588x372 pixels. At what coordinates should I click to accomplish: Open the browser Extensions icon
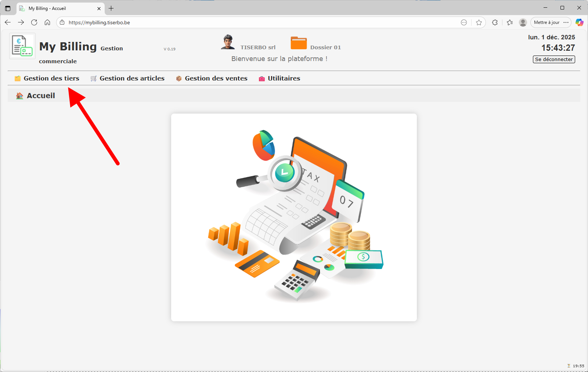coord(495,22)
